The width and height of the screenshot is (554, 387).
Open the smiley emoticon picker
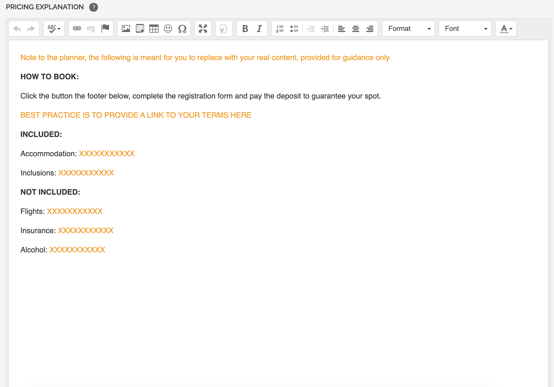(168, 29)
